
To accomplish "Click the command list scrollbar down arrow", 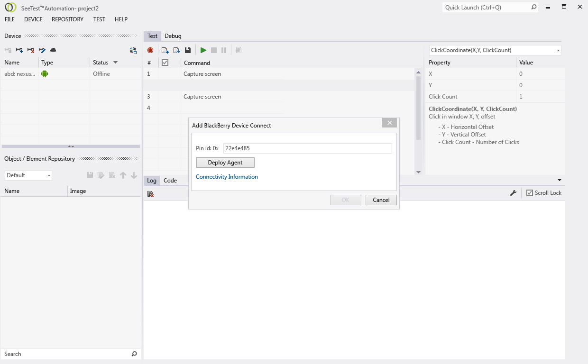I will (x=418, y=172).
